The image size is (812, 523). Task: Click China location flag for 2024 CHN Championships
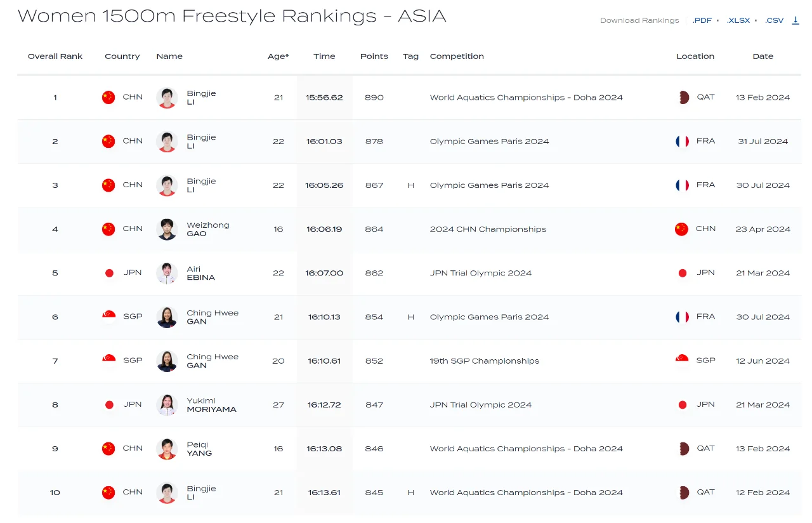(x=681, y=228)
